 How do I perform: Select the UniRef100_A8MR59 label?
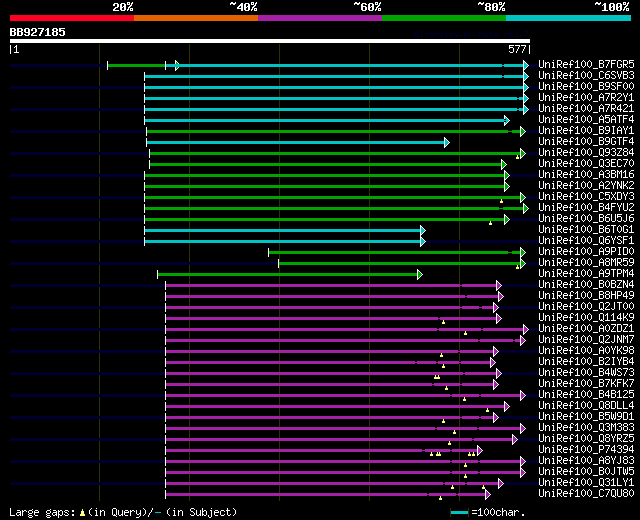pos(586,263)
